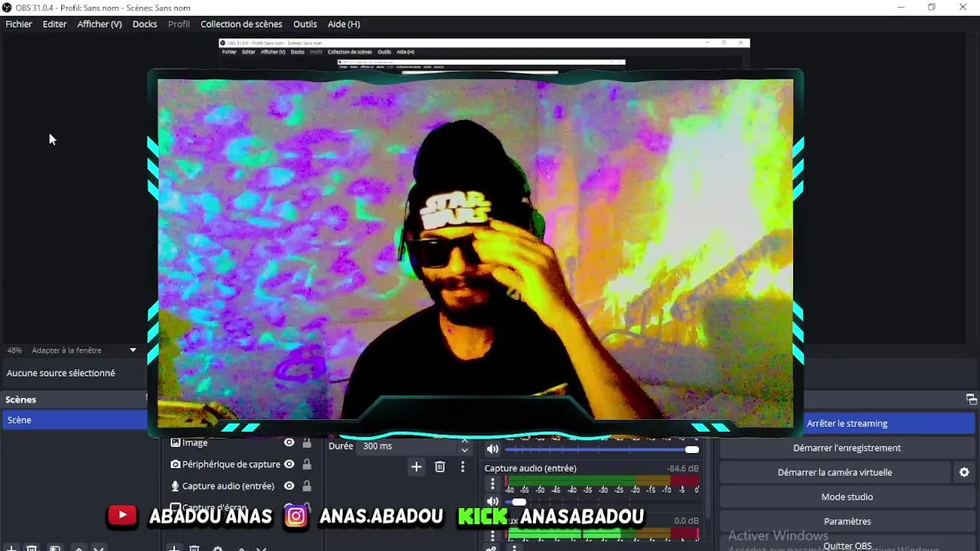
Task: Click the monitor icon of Capture d'écran source
Action: (175, 507)
